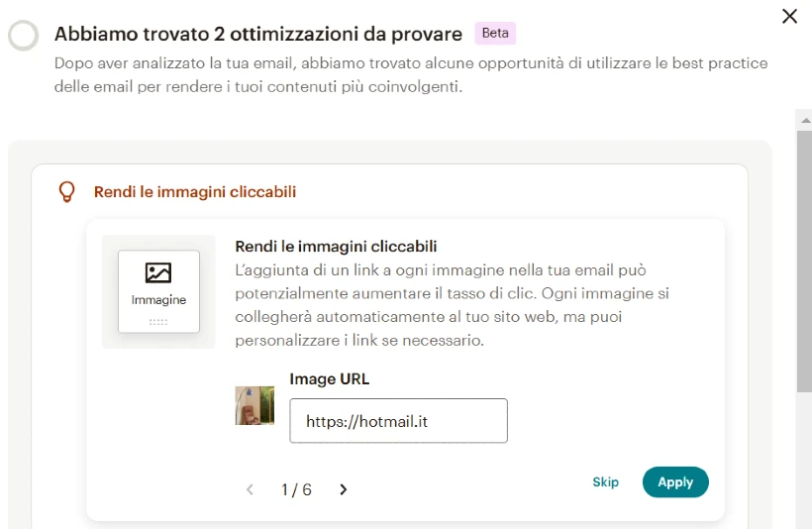
Task: Select the small room photo thumbnail
Action: pyautogui.click(x=254, y=405)
